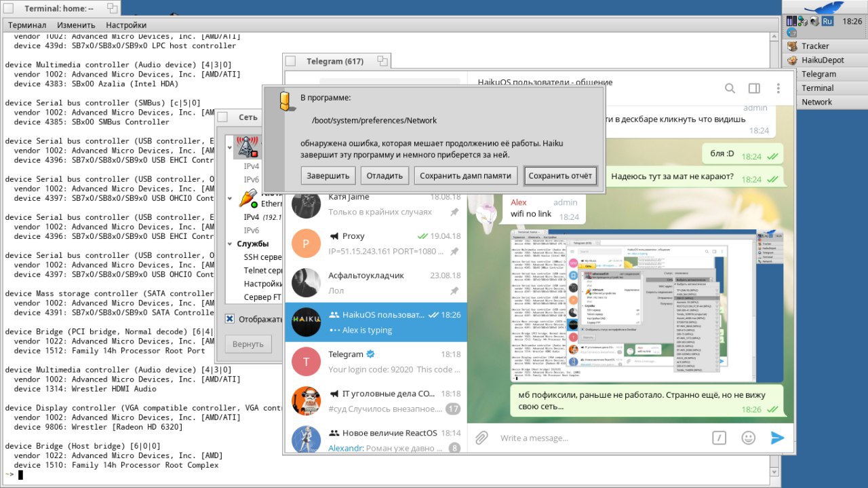
Task: Click IT уголовные дела channel avatar
Action: 306,400
